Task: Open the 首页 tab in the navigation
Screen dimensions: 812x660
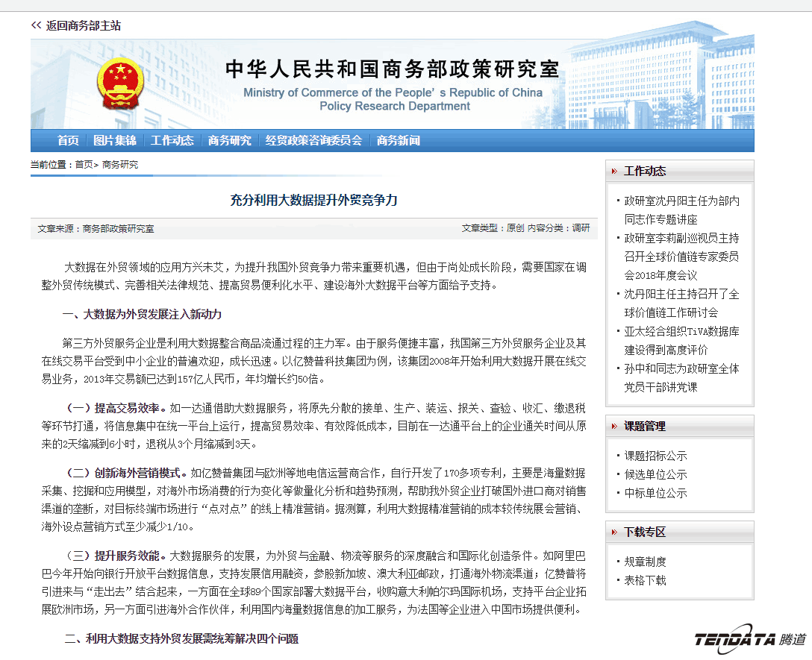Action: (68, 140)
